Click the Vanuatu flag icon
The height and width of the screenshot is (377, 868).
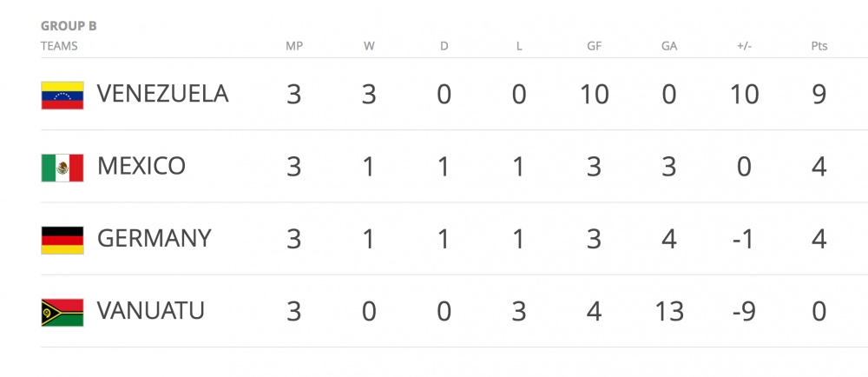[x=62, y=312]
